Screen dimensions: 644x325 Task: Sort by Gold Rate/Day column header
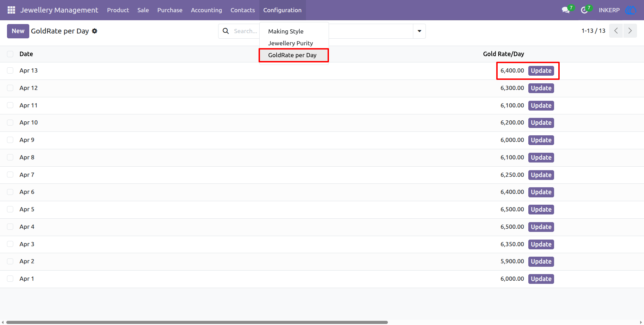pyautogui.click(x=503, y=54)
